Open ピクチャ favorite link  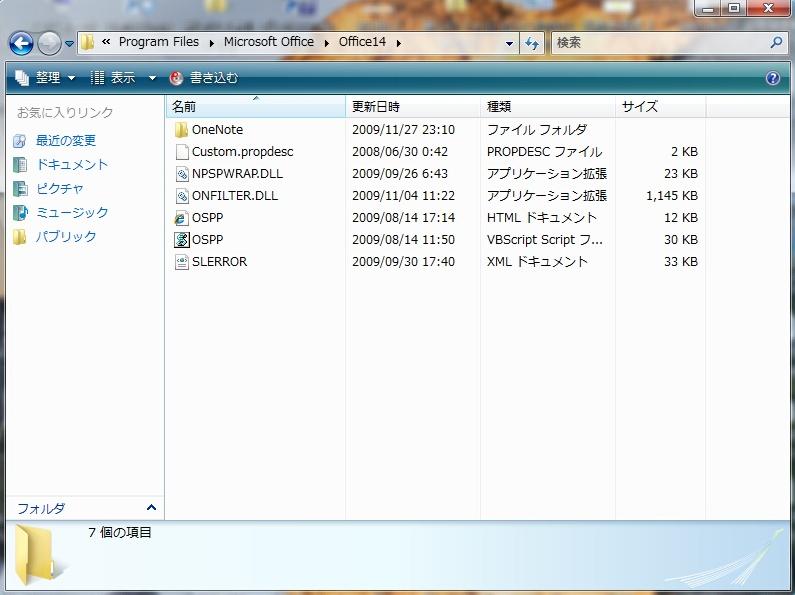(x=60, y=189)
